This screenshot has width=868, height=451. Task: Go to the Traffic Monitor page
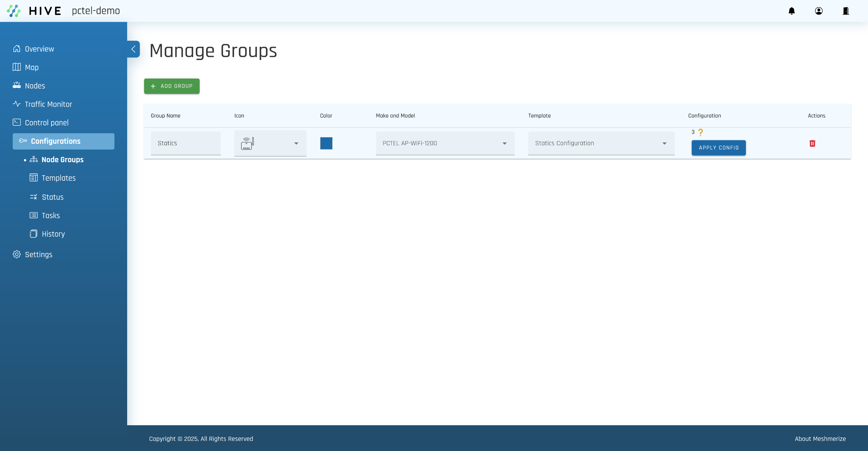[x=48, y=104]
